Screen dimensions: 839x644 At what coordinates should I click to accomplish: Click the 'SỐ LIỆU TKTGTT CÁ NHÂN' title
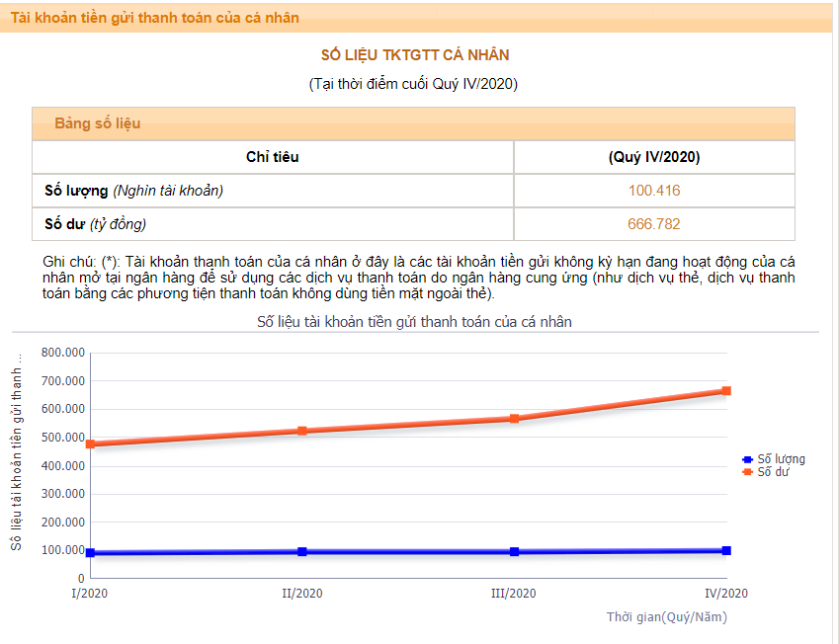(x=415, y=55)
